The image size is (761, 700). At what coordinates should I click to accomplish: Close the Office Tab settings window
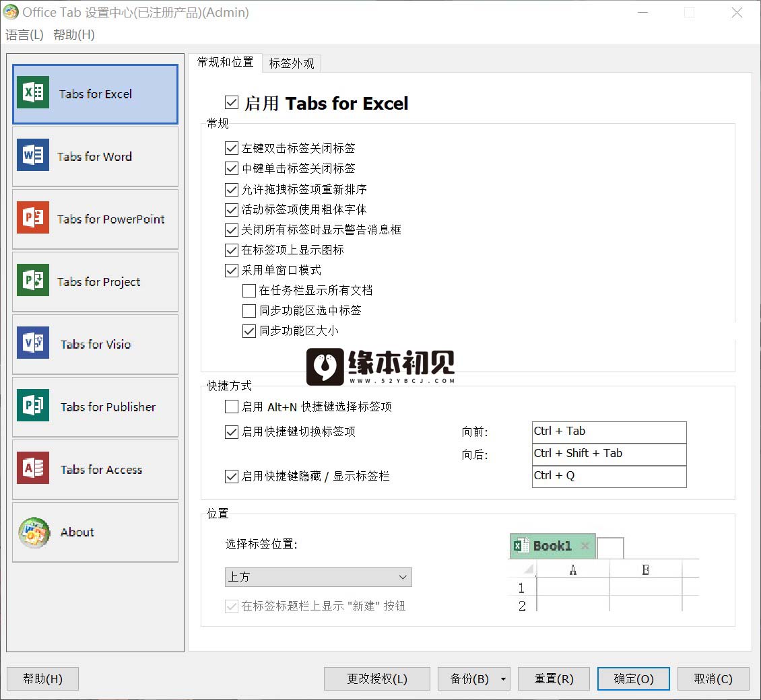click(737, 13)
